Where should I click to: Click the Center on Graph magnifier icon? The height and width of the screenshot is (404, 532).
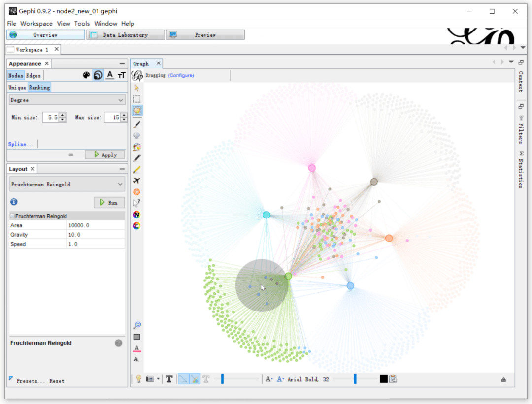(x=137, y=325)
